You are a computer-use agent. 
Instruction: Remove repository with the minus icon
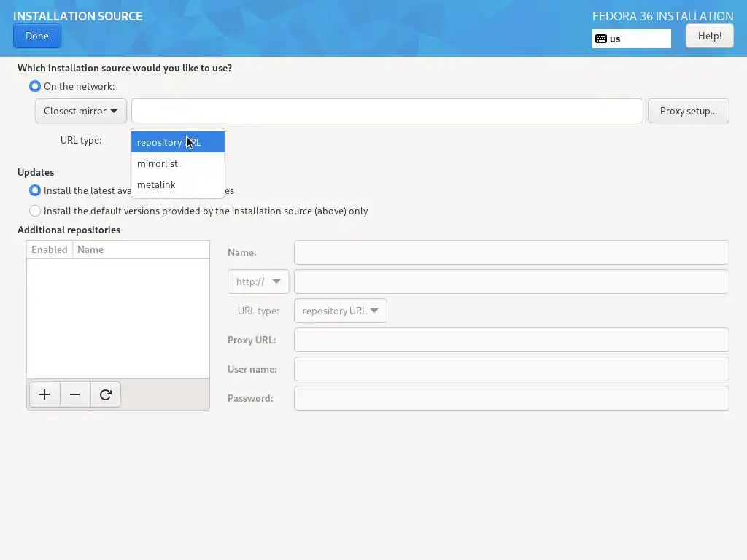point(75,394)
